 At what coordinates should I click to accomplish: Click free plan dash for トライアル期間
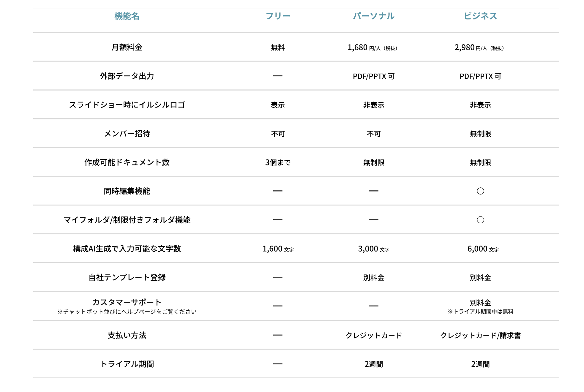277,364
